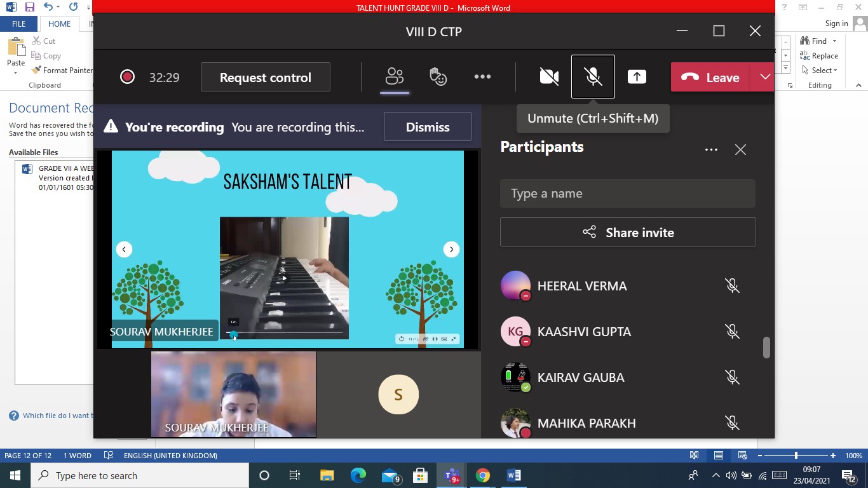Viewport: 868px width, 488px height.
Task: Expand the Undo history dropdown arrow
Action: 59,7
